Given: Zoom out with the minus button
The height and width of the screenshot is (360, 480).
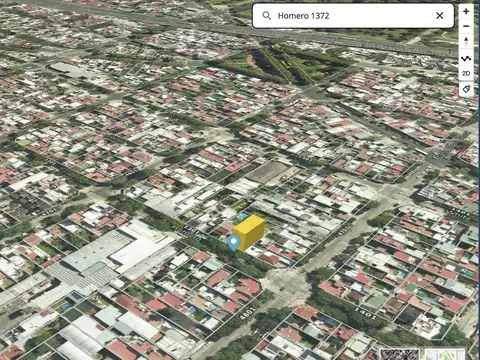Looking at the screenshot, I should (x=466, y=26).
